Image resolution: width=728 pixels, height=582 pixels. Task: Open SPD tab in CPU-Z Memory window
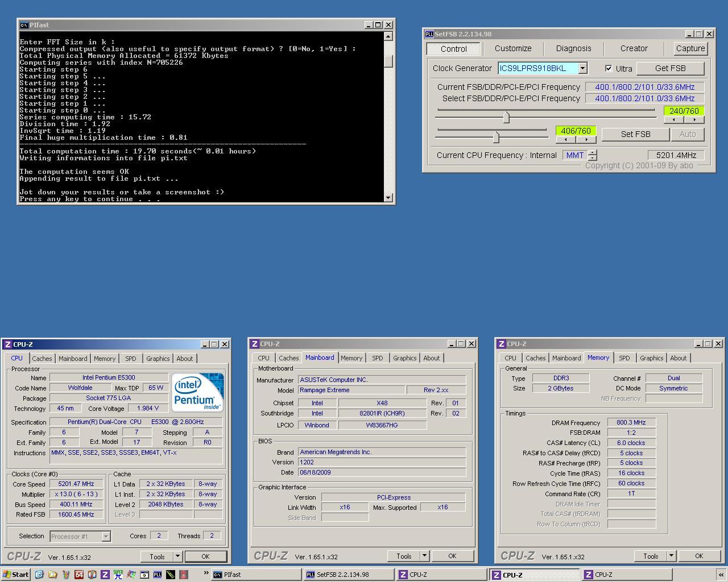624,358
